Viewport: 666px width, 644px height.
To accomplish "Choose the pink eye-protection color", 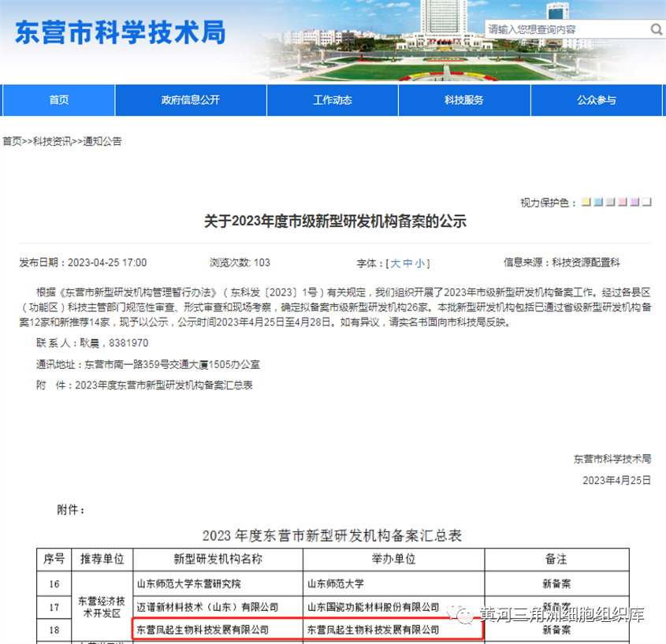I will pyautogui.click(x=623, y=202).
